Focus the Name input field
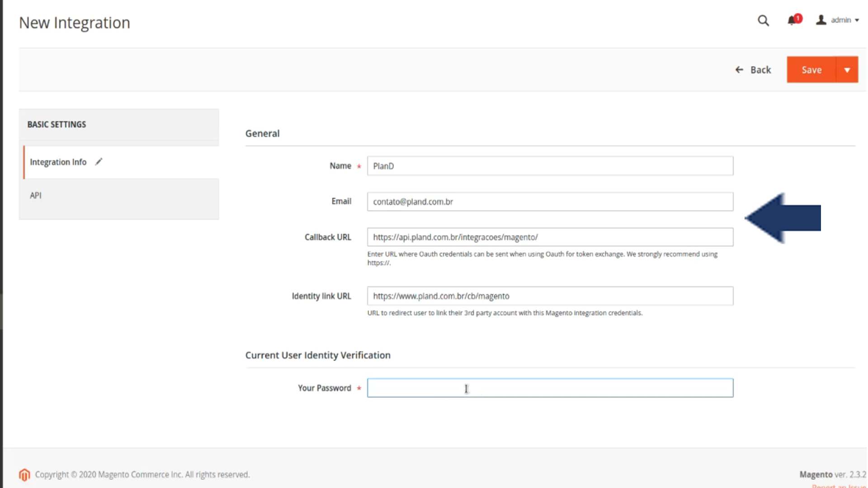This screenshot has height=488, width=868. [550, 166]
